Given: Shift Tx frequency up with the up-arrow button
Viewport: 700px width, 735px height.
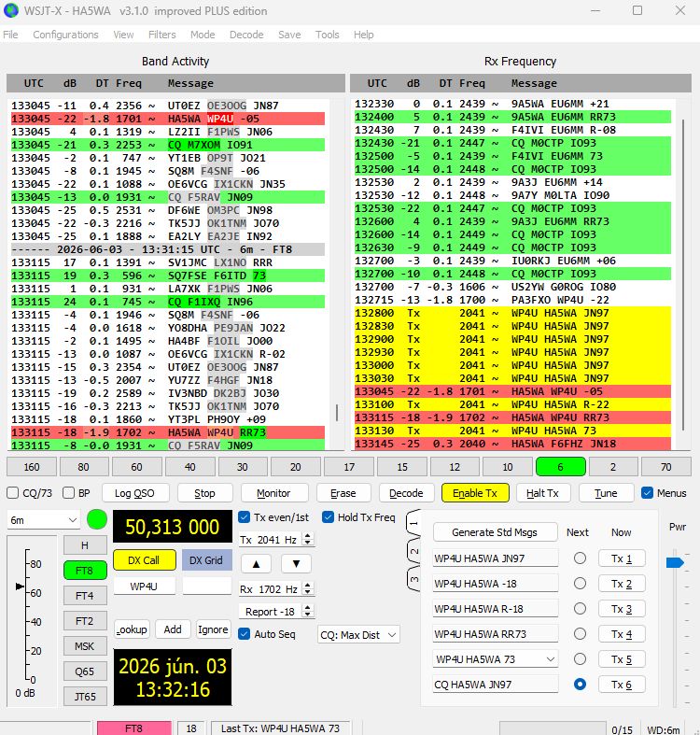Looking at the screenshot, I should tap(256, 564).
